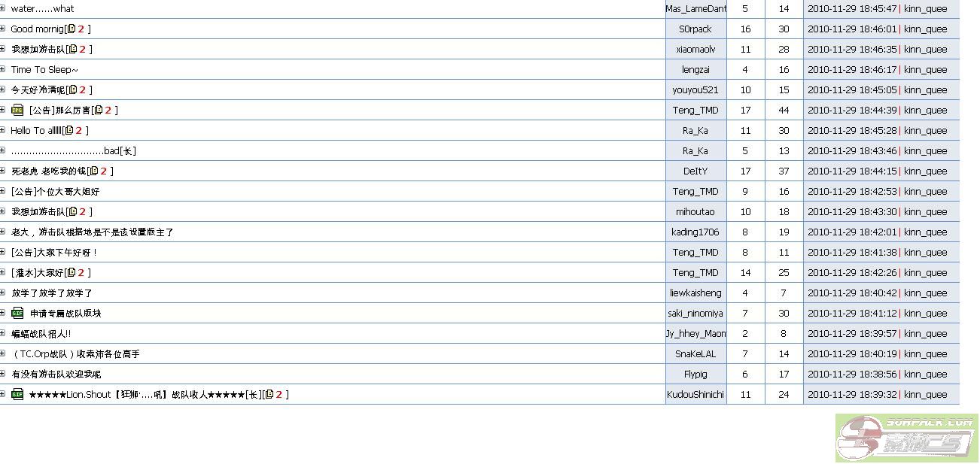This screenshot has width=980, height=464.
Task: Expand the water......what thread row
Action: pos(3,9)
